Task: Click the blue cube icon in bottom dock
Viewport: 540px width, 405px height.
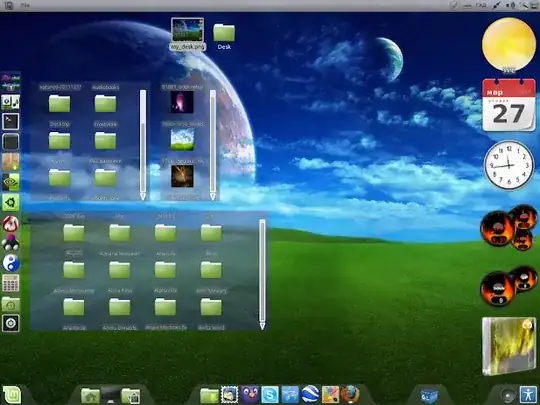Action: [429, 396]
